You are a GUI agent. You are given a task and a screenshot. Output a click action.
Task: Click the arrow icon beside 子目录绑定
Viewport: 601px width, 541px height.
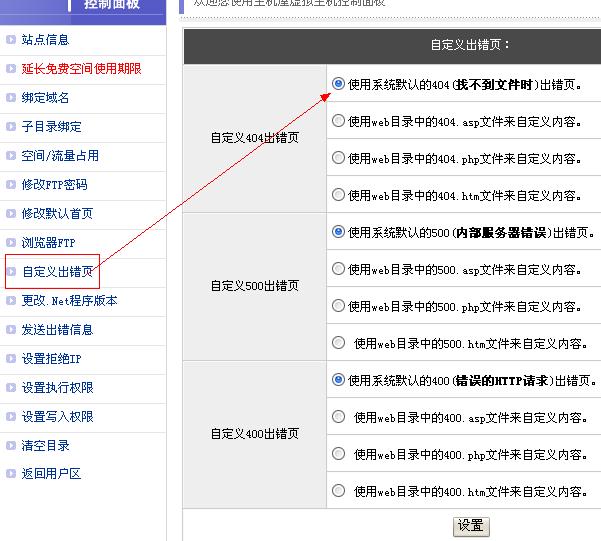click(x=11, y=127)
